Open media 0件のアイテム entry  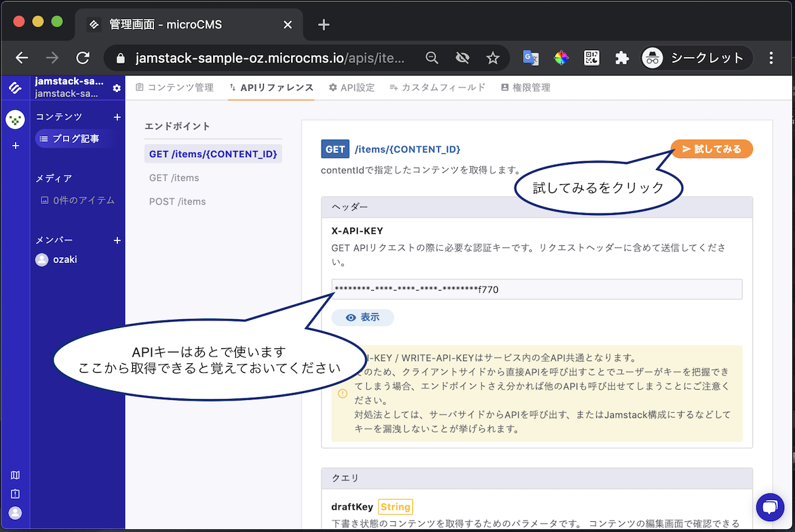(77, 200)
